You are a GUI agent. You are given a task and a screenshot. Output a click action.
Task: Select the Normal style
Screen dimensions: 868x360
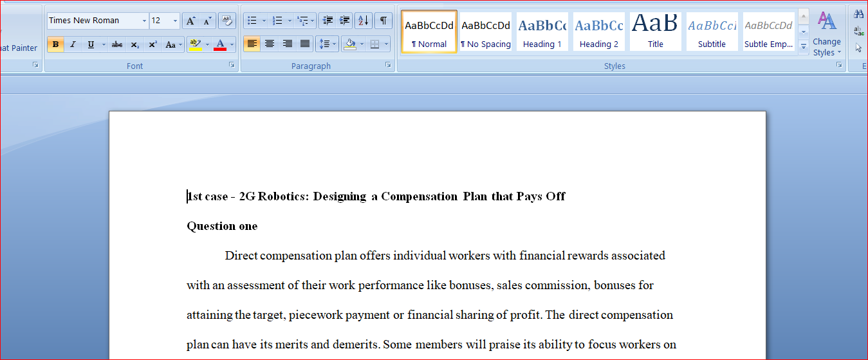429,32
